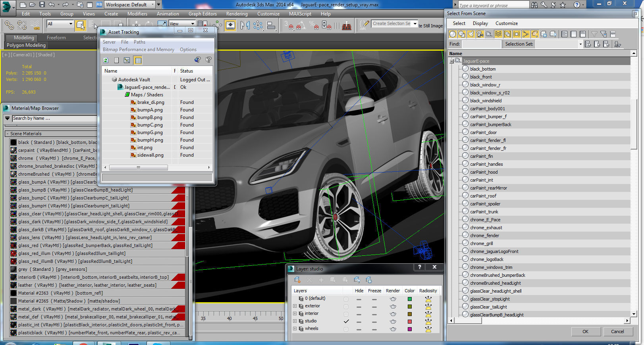Open the Rendering menu

(237, 14)
